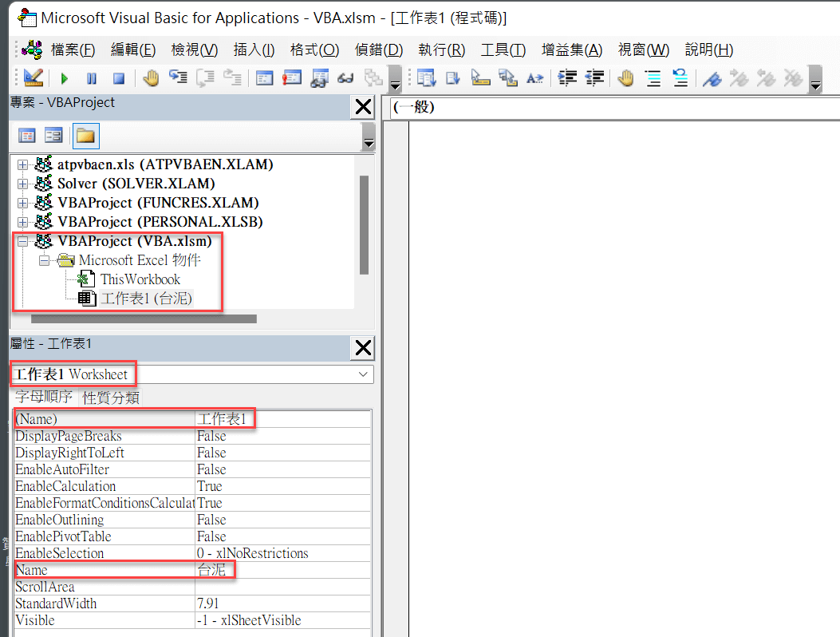Expand atpvbaen.xls (ATPVBAEN.XLAM) project node

[x=22, y=164]
